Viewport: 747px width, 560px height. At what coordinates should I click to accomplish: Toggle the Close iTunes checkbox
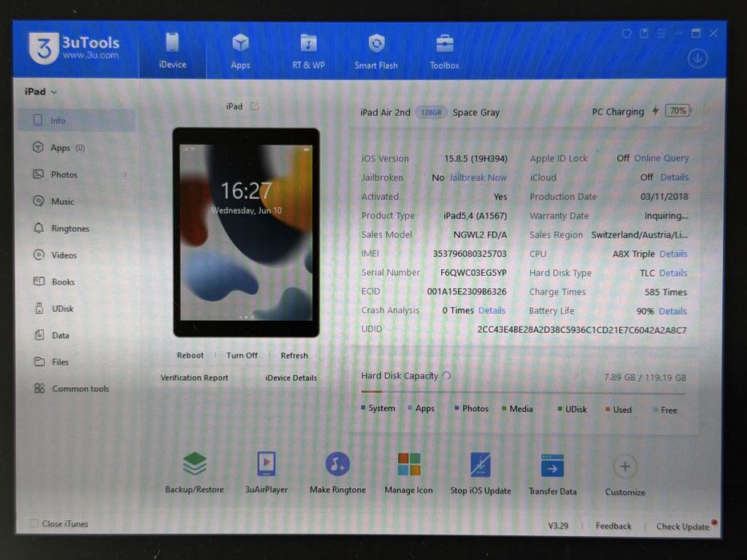pos(34,523)
